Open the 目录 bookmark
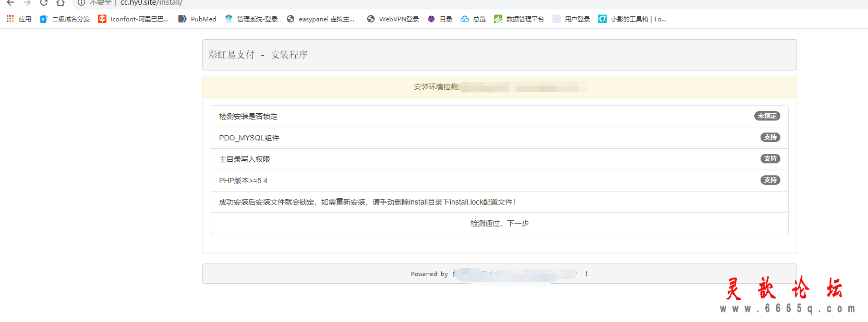This screenshot has width=868, height=322. [x=440, y=19]
